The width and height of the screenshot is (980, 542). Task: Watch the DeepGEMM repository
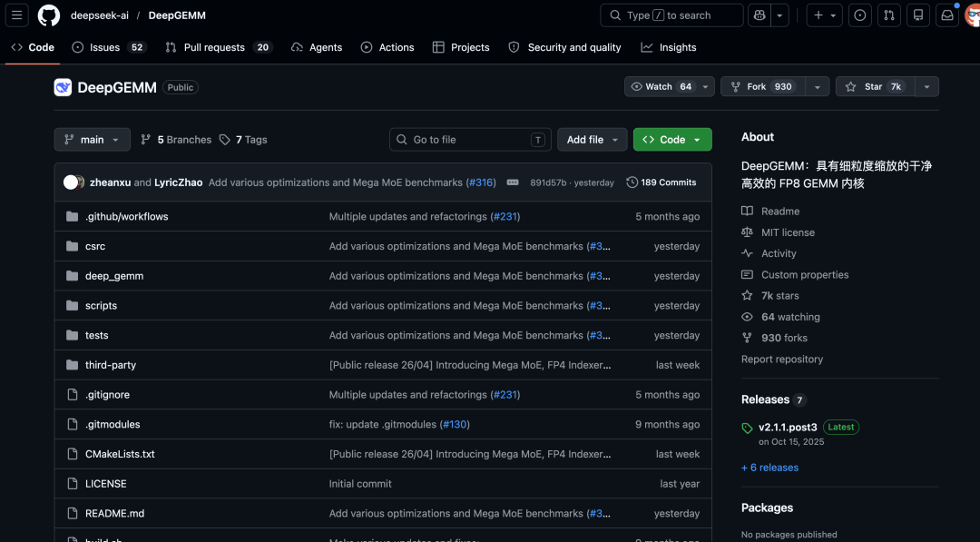pyautogui.click(x=661, y=87)
